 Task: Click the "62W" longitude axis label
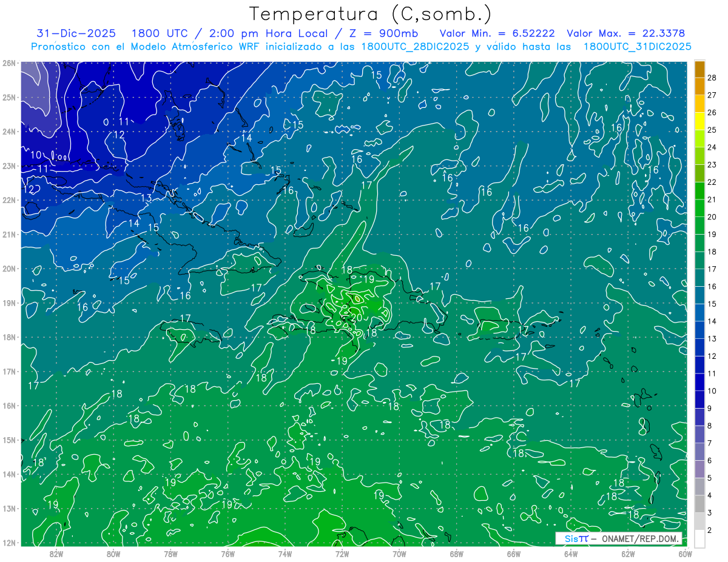628,553
